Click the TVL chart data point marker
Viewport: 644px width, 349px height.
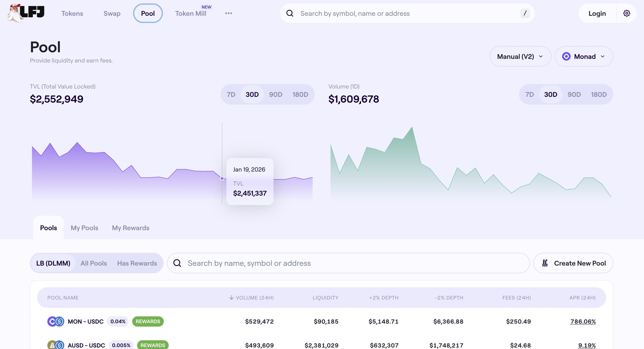click(222, 178)
